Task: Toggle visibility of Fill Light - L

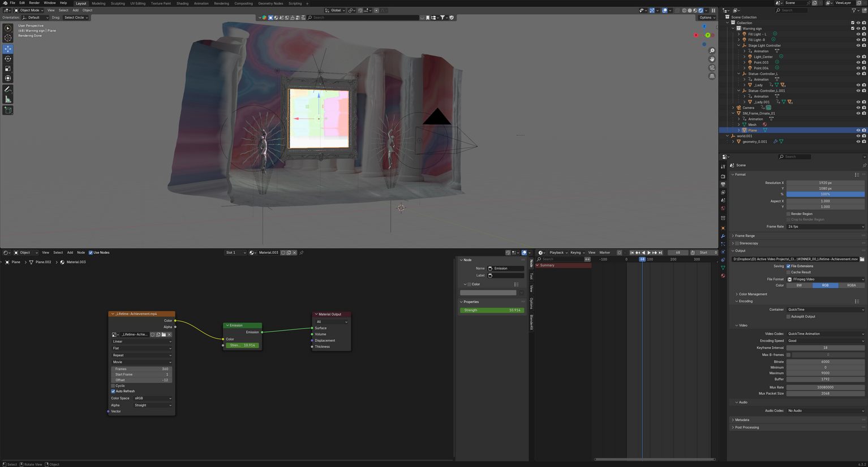Action: point(858,34)
